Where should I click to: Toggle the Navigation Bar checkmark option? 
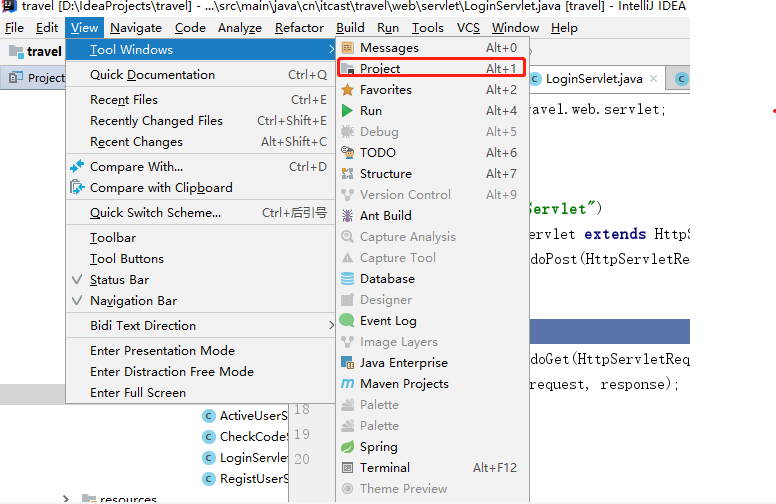(200, 301)
